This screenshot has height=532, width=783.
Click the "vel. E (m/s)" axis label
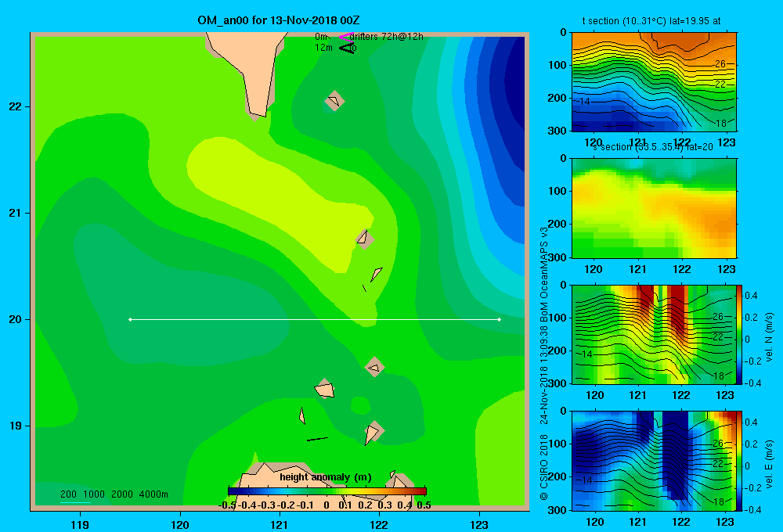(769, 464)
